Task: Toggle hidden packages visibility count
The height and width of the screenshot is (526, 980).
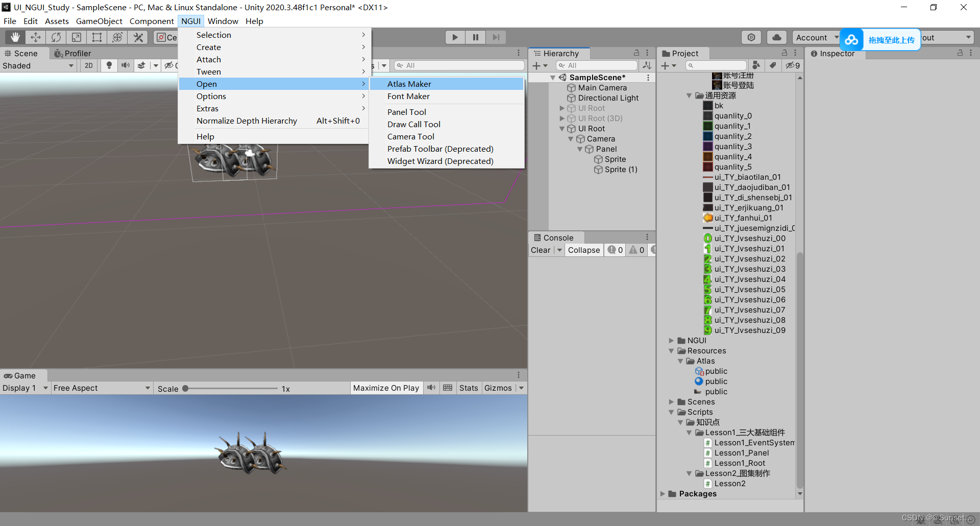Action: (793, 65)
